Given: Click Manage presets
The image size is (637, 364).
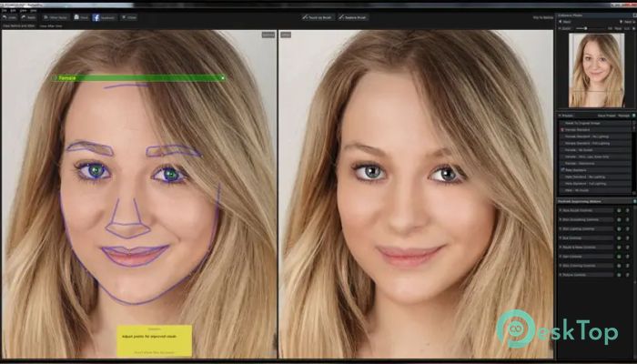Looking at the screenshot, I should [x=623, y=116].
